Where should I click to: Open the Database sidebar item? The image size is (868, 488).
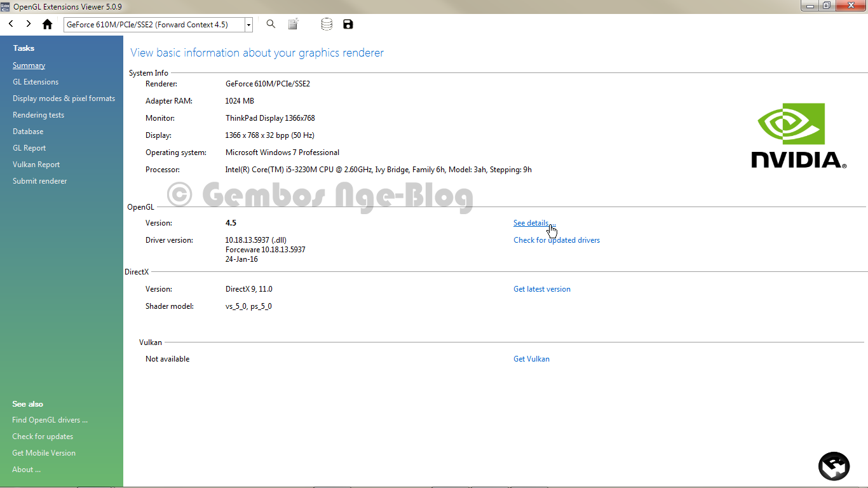[x=28, y=132]
